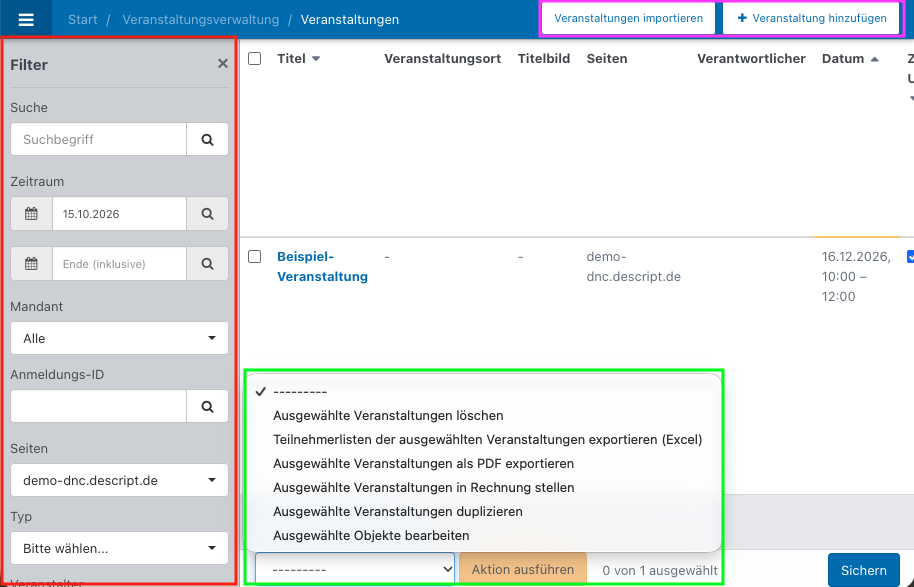
Task: Focus the Anmeldungs-ID input field
Action: click(99, 406)
